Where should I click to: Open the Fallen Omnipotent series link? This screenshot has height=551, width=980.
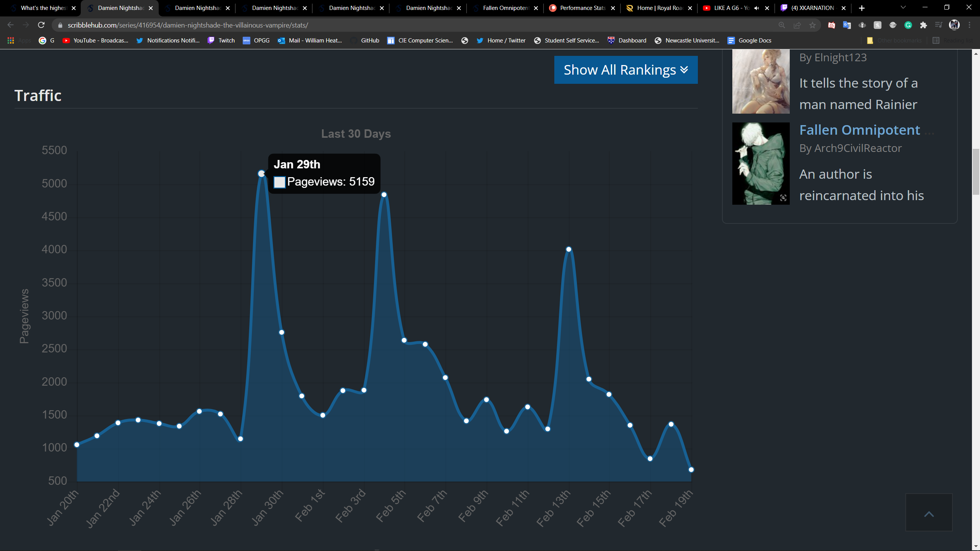859,130
